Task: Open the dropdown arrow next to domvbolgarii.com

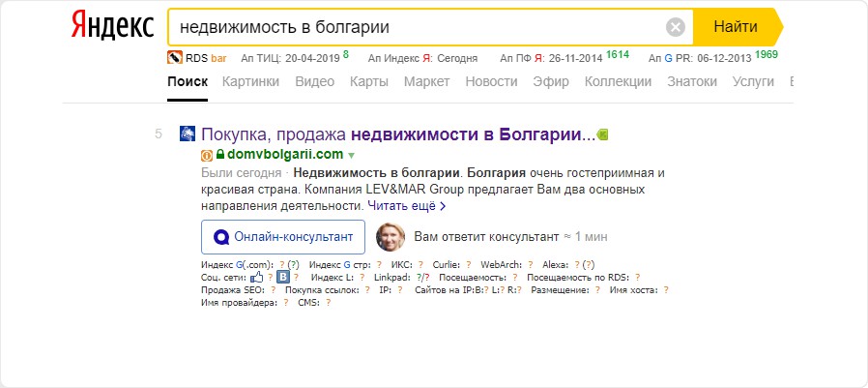Action: [351, 155]
